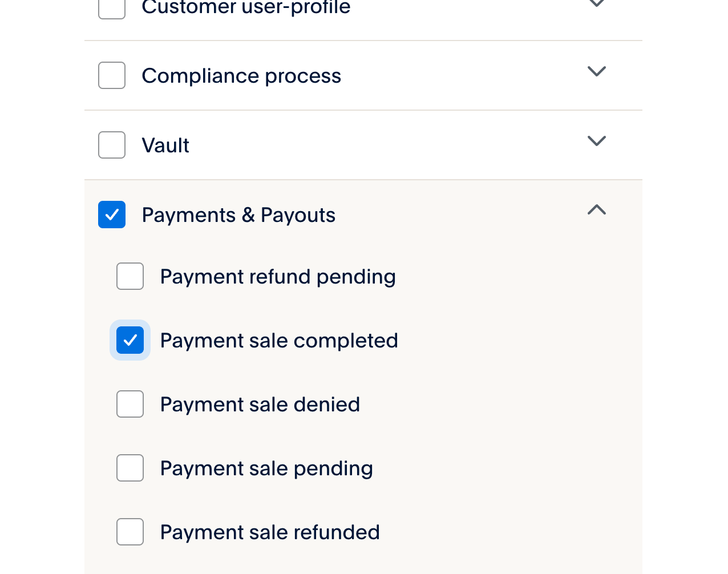Enable the Payment refund pending checkbox
Screen dimensions: 728x574
pyautogui.click(x=130, y=276)
